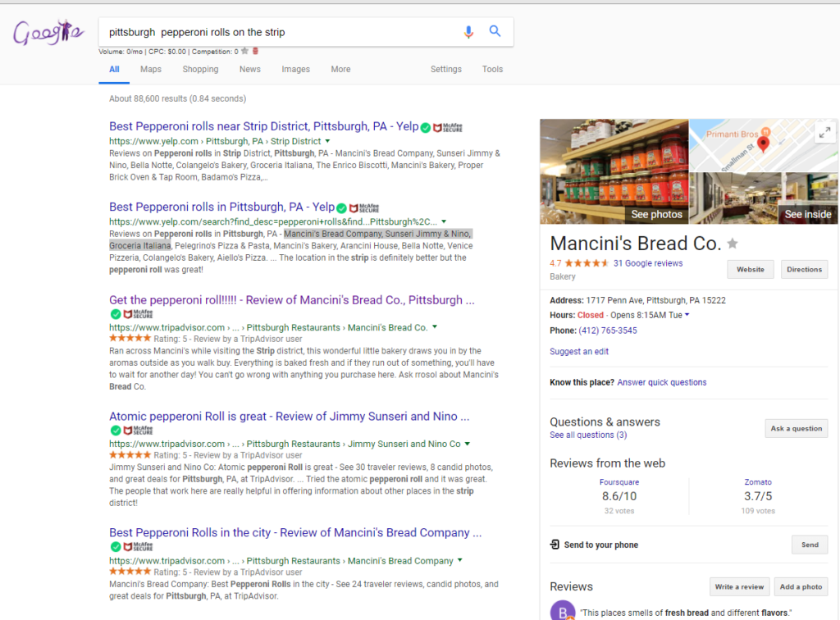Switch to the Shopping tab
The image size is (840, 620).
tap(200, 69)
